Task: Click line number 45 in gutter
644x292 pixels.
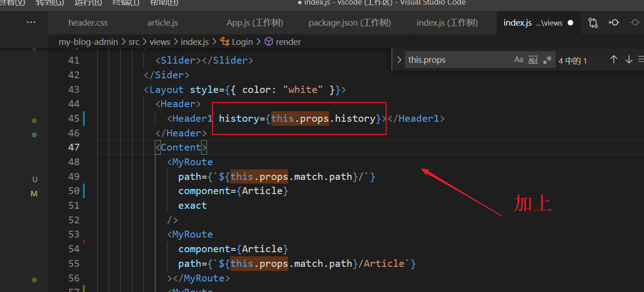Action: point(73,119)
